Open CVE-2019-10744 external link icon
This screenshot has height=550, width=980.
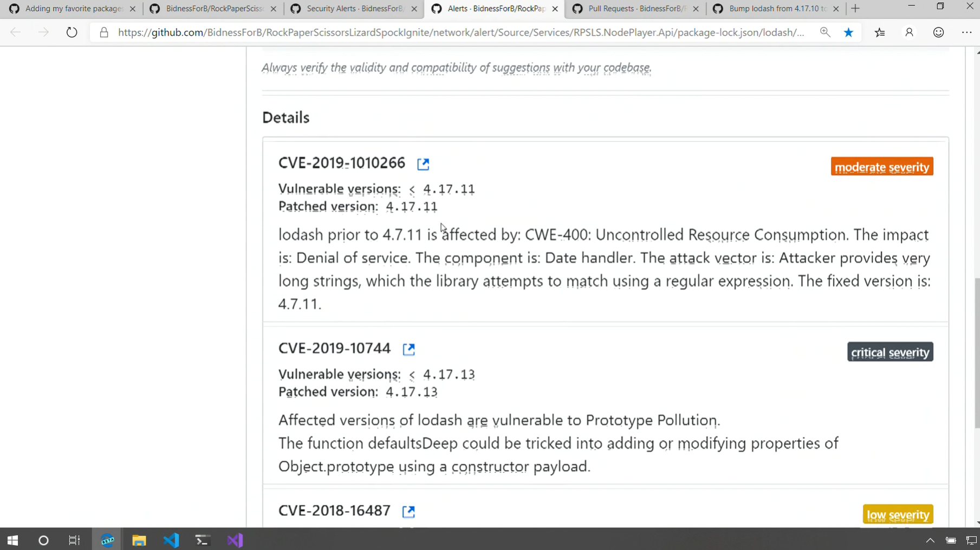[x=408, y=349]
